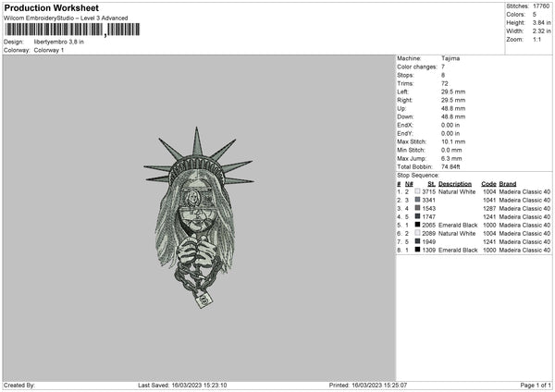Click the Natural White swatch in row 1
555x392 pixels.
417,191
